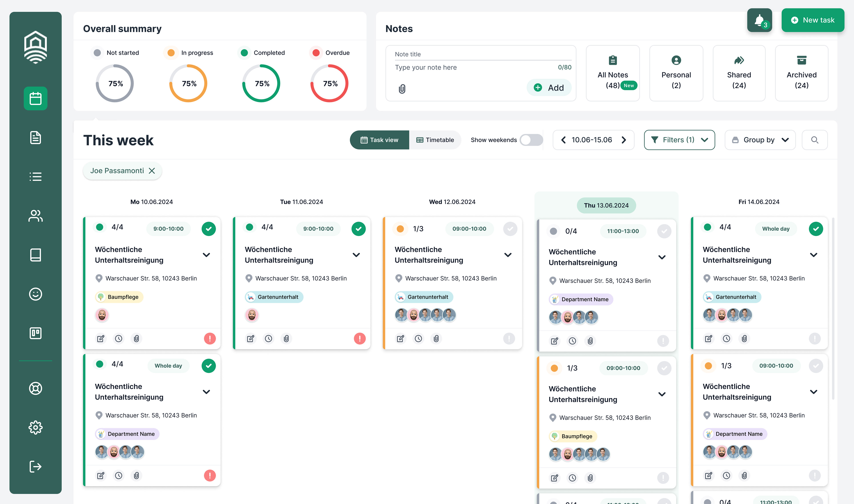Image resolution: width=854 pixels, height=504 pixels.
Task: Open time log on Friday Whole day task
Action: pyautogui.click(x=727, y=339)
